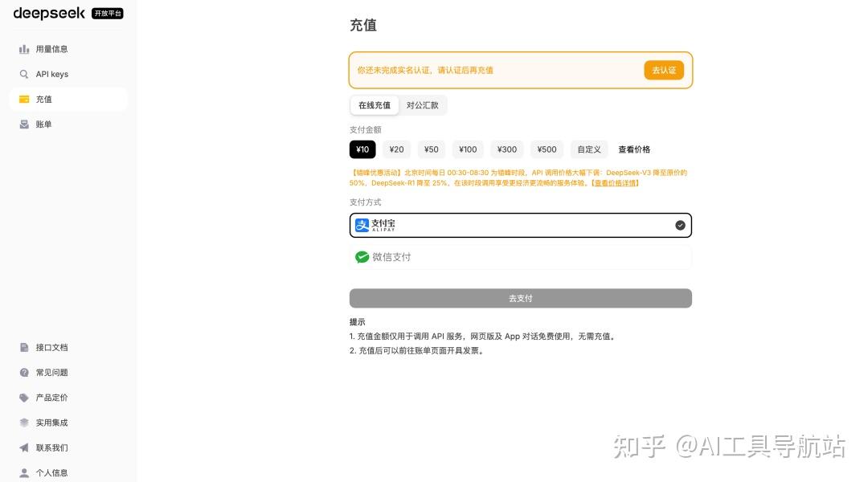
Task: Click the 充值 page heading
Action: [x=363, y=25]
